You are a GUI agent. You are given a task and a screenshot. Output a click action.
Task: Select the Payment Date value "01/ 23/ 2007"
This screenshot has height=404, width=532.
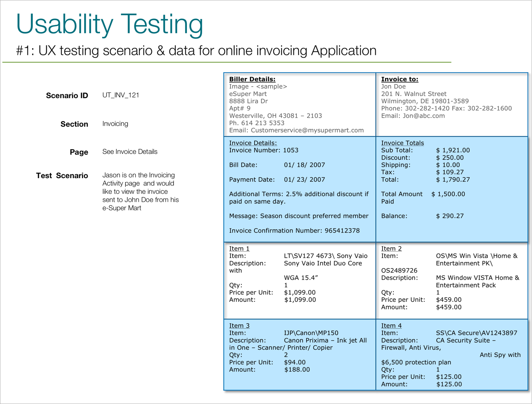point(304,180)
